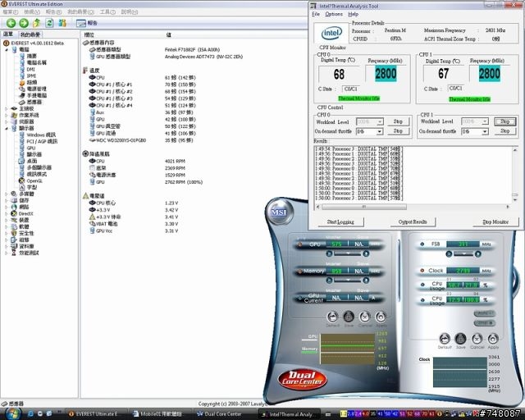Click Save icon under the CPU Usage rows

[461, 339]
